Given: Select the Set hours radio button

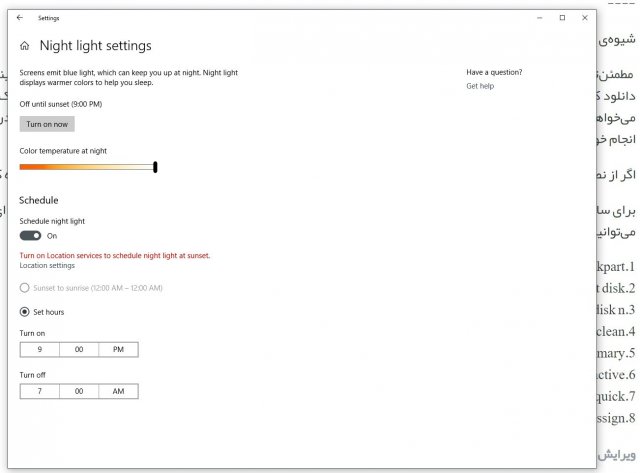Looking at the screenshot, I should click(25, 312).
